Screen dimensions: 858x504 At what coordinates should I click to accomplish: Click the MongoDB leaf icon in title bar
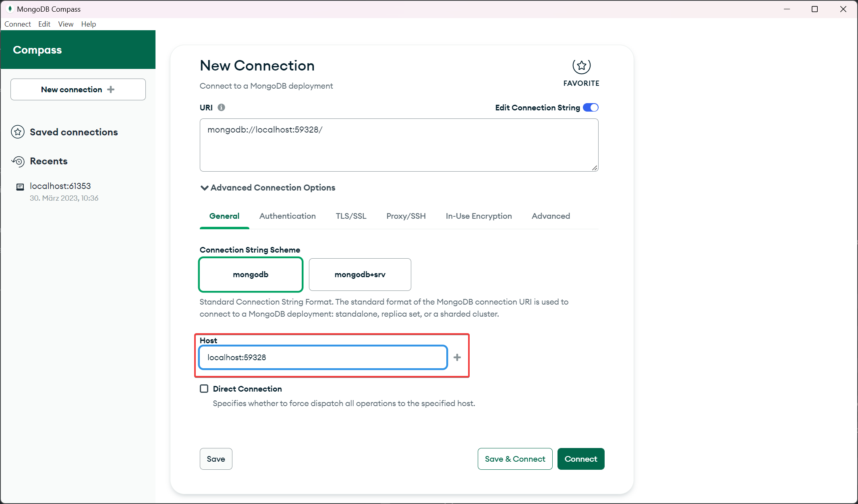click(x=10, y=9)
